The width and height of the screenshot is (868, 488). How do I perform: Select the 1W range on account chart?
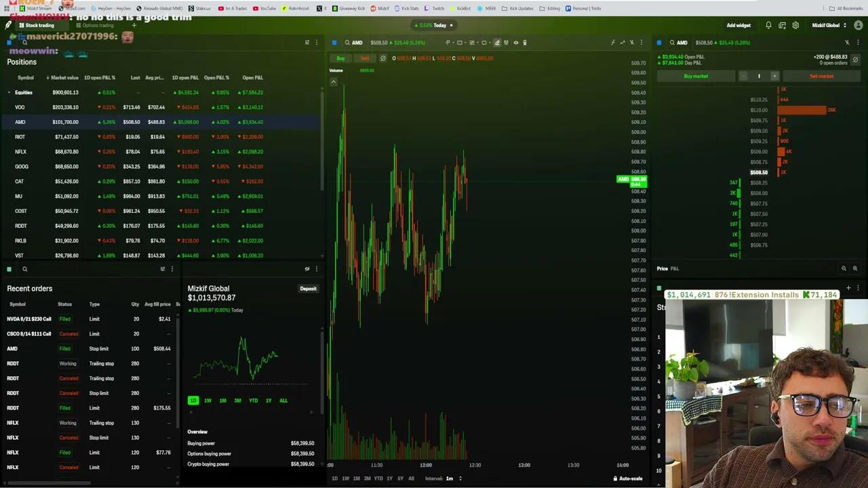[208, 401]
